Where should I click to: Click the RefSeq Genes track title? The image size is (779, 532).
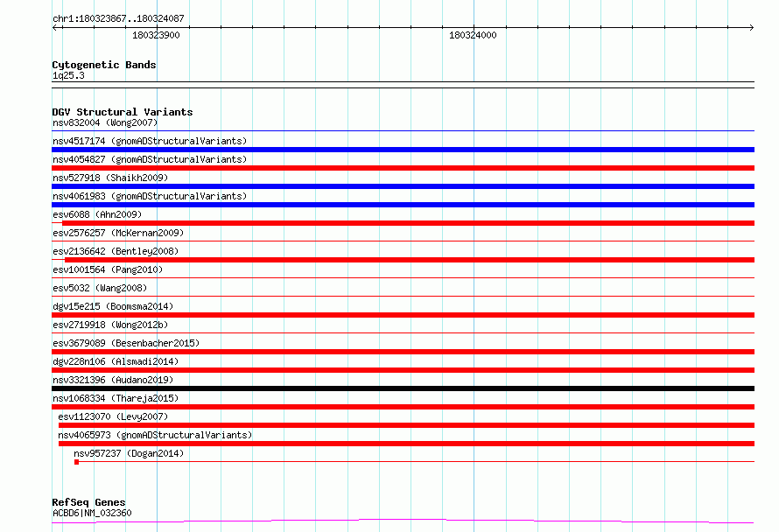pyautogui.click(x=88, y=502)
